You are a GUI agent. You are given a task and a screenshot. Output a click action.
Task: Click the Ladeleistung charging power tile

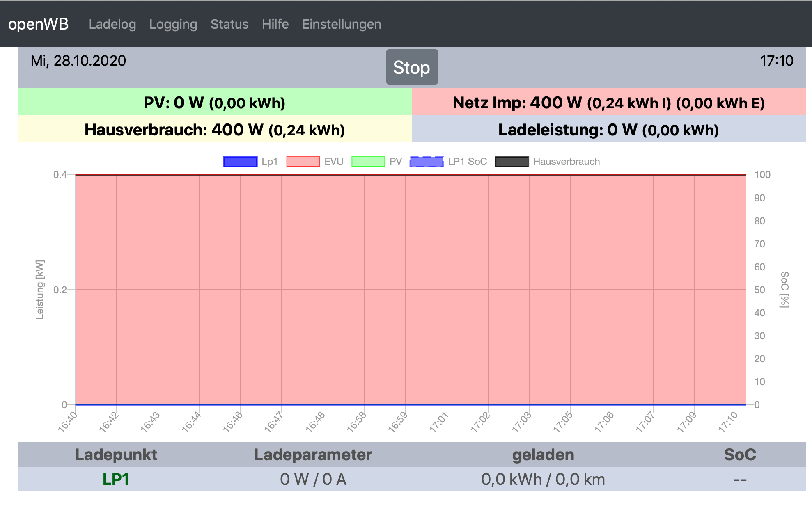pos(608,130)
